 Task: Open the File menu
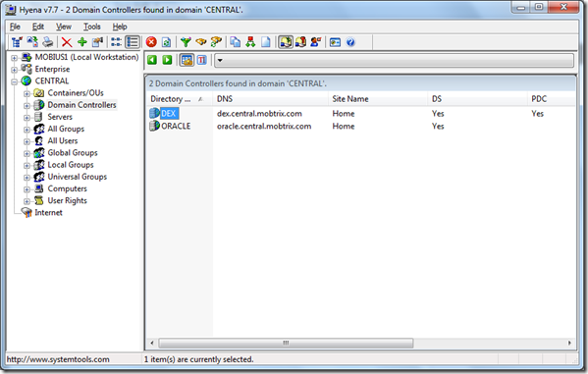pos(15,27)
